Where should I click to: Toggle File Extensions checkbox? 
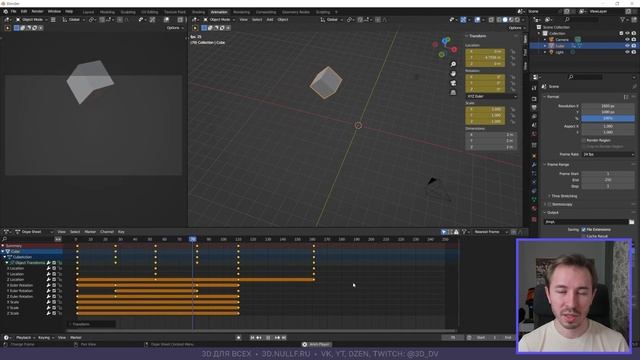[x=584, y=230]
